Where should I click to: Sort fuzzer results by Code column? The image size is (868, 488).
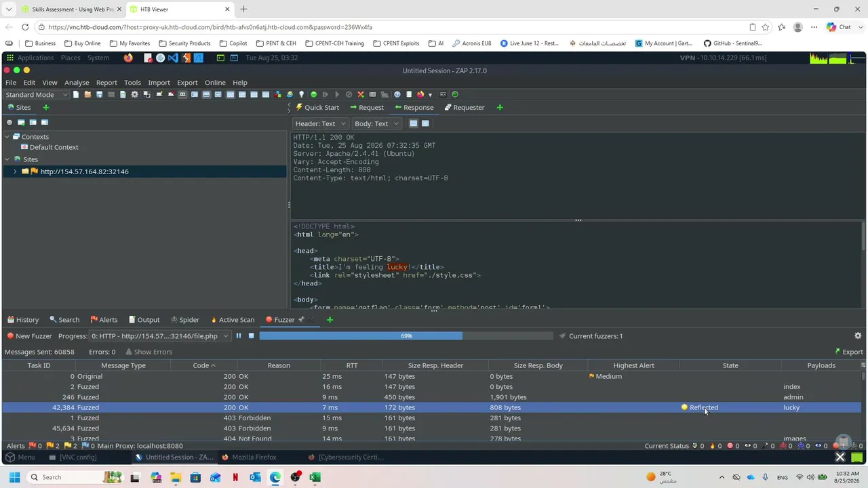point(204,365)
